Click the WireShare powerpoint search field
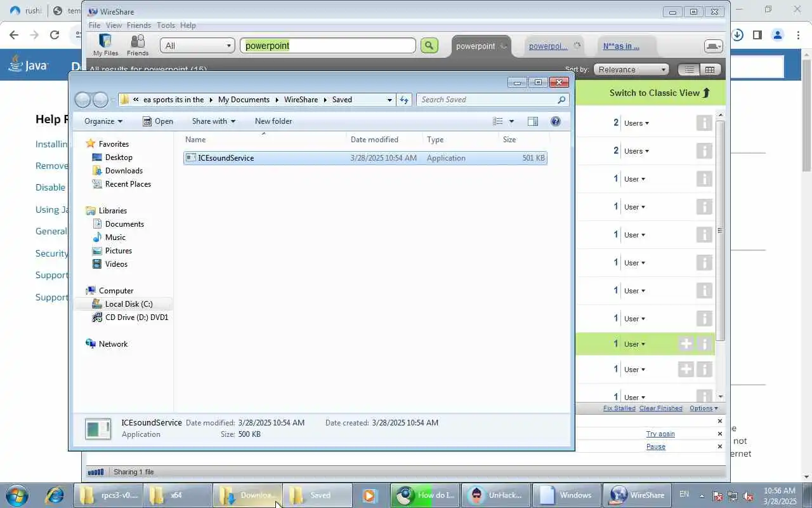The height and width of the screenshot is (508, 812). pos(328,46)
